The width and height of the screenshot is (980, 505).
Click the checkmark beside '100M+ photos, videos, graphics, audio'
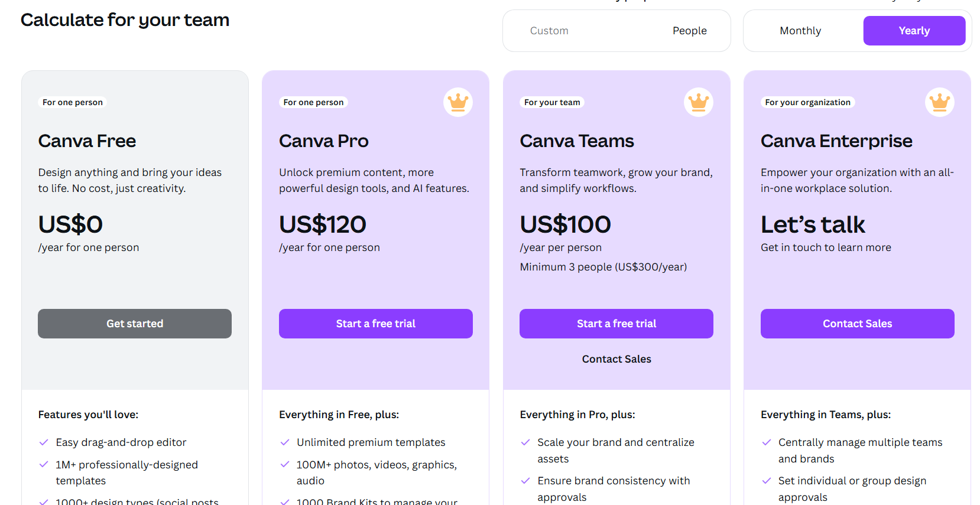coord(285,464)
